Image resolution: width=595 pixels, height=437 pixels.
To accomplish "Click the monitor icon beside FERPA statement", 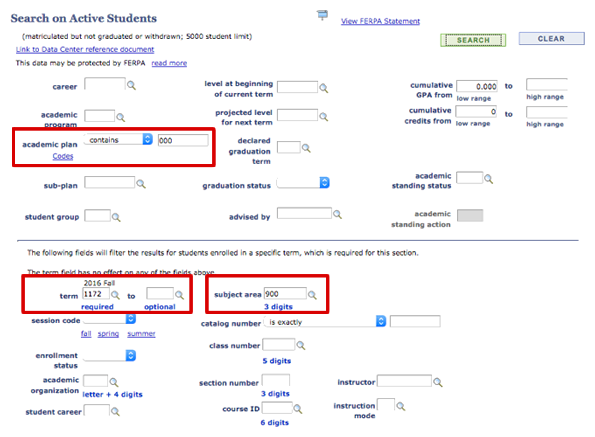I will click(322, 15).
